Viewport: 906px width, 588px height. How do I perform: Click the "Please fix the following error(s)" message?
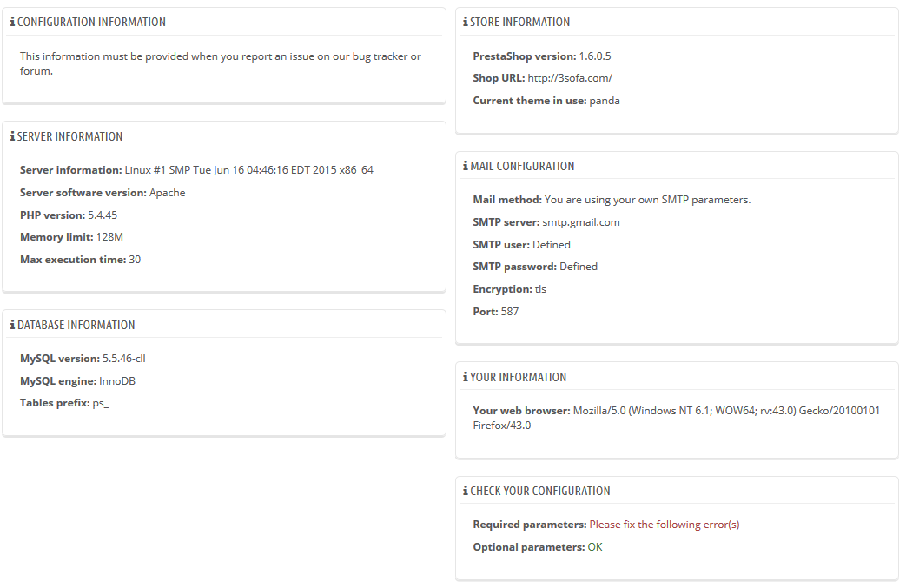click(665, 525)
